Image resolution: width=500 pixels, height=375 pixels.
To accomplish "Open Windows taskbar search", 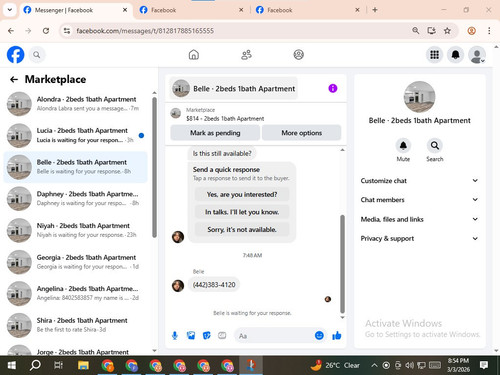I will click(x=35, y=365).
